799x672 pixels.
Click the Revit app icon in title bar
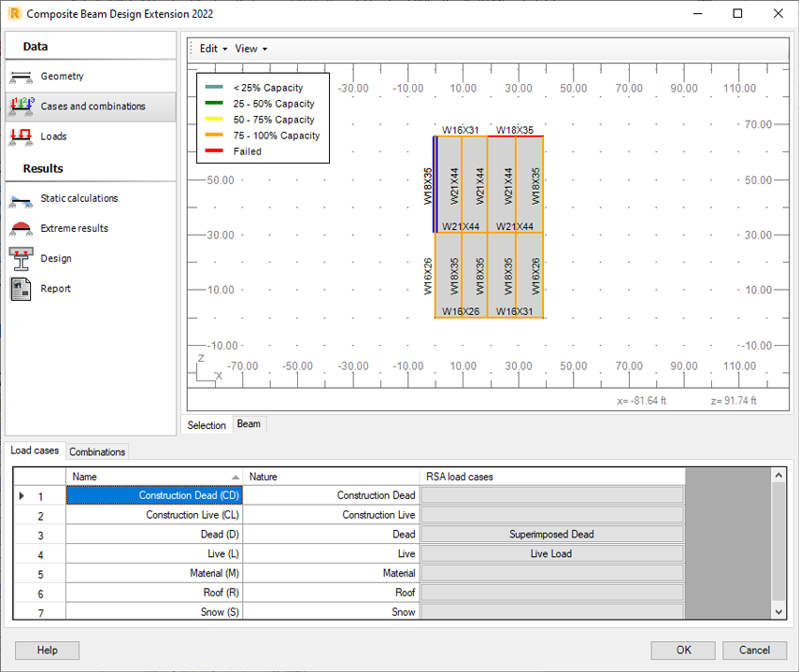pos(14,14)
